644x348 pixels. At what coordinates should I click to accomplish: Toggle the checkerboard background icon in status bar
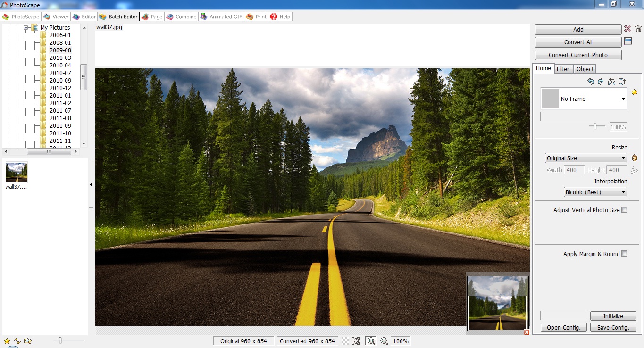[x=346, y=341]
